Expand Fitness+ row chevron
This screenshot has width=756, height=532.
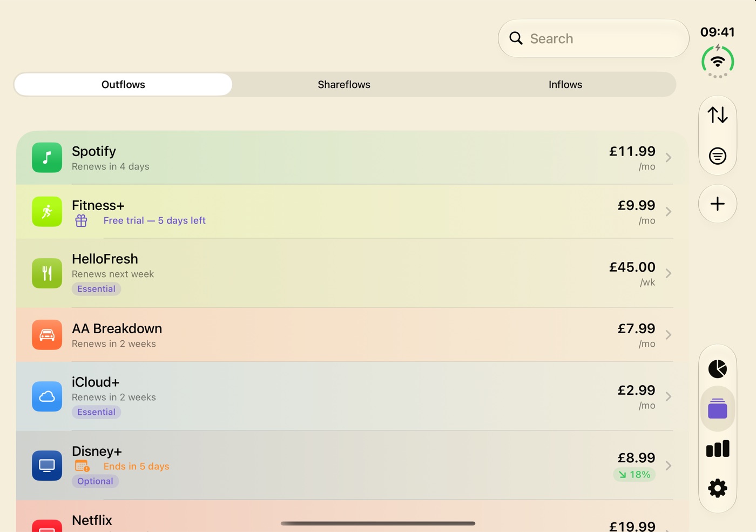click(x=669, y=212)
